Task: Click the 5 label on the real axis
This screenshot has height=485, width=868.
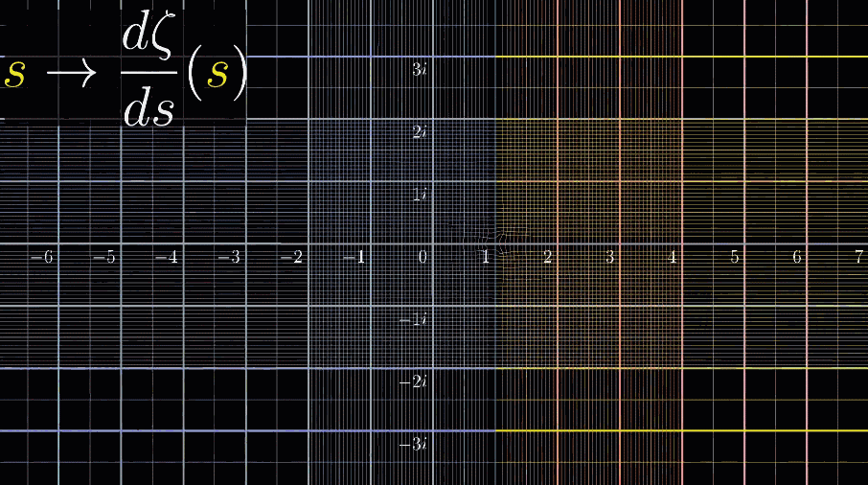Action: (x=735, y=258)
